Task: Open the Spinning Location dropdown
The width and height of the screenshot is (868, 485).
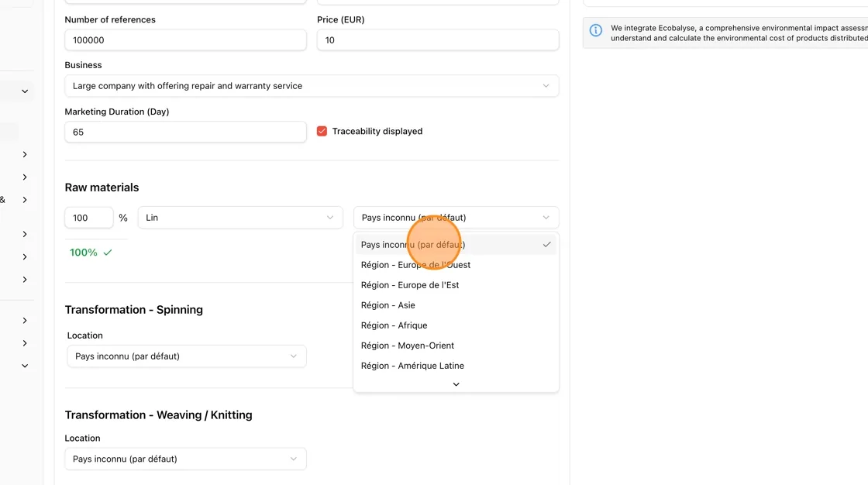Action: click(187, 356)
